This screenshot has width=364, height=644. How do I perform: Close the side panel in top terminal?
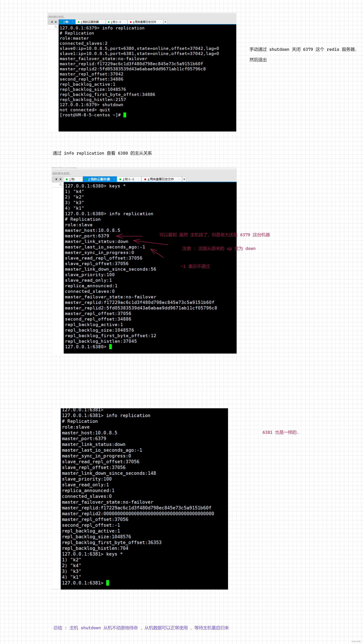[x=56, y=22]
